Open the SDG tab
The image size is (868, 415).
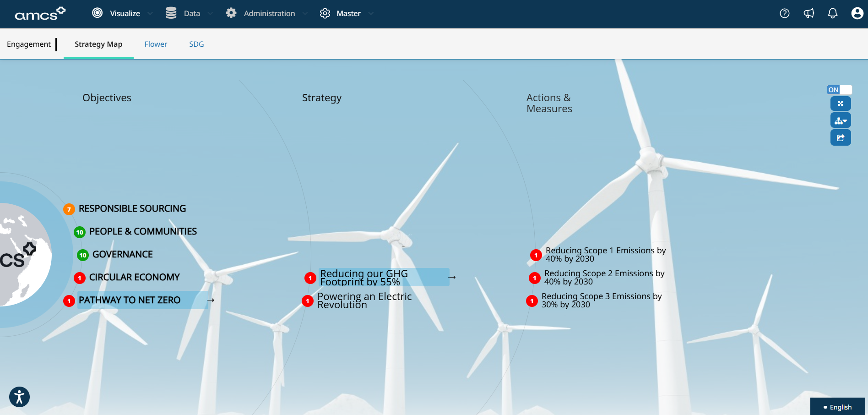[196, 44]
